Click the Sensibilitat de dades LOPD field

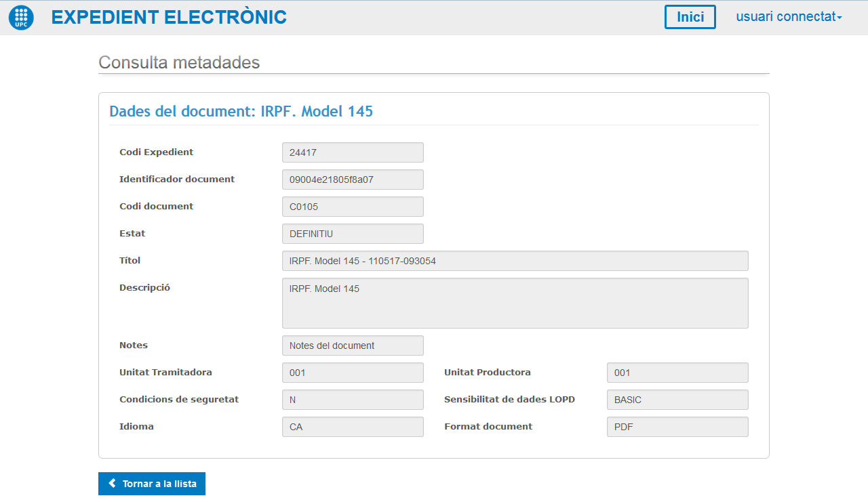(677, 400)
